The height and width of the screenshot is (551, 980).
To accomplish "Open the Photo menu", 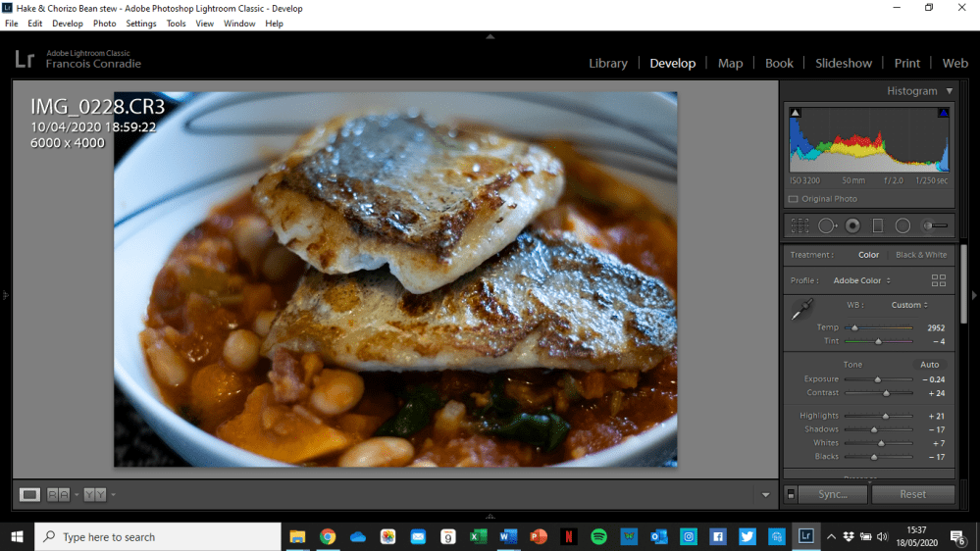I will tap(104, 24).
